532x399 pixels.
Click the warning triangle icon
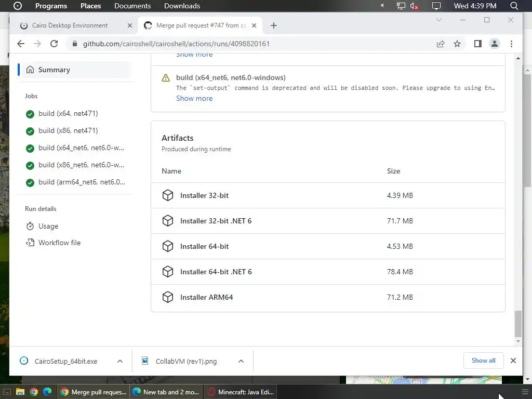pos(166,78)
